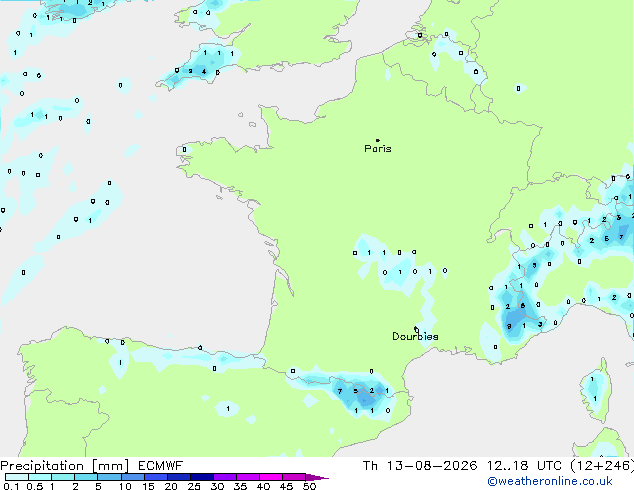Click the legend scale label '50'

pos(309,486)
